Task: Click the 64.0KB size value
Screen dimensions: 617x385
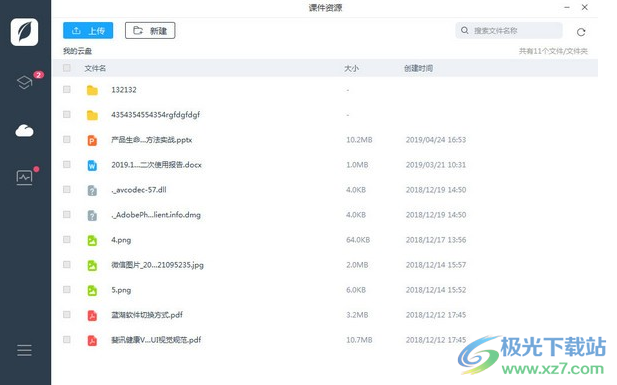Action: pos(358,240)
